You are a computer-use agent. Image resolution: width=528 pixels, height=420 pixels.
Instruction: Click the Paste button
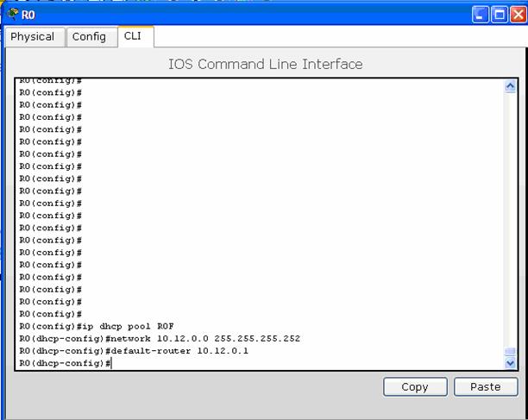click(x=485, y=387)
